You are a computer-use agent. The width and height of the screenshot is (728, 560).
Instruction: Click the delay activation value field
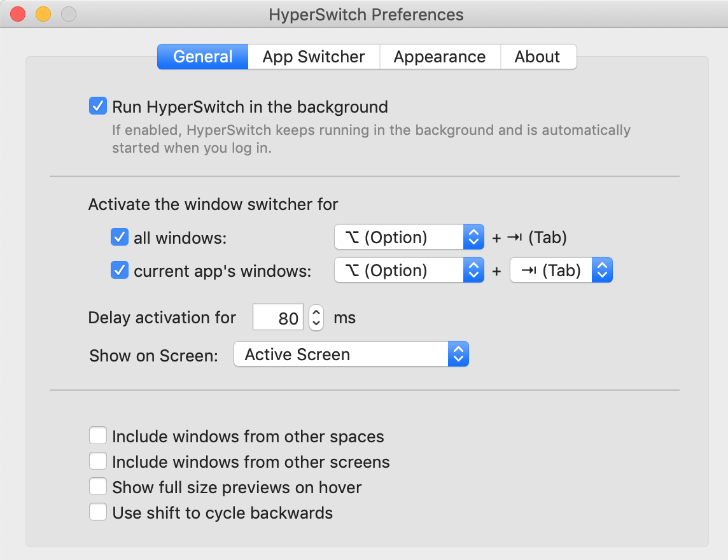[277, 318]
